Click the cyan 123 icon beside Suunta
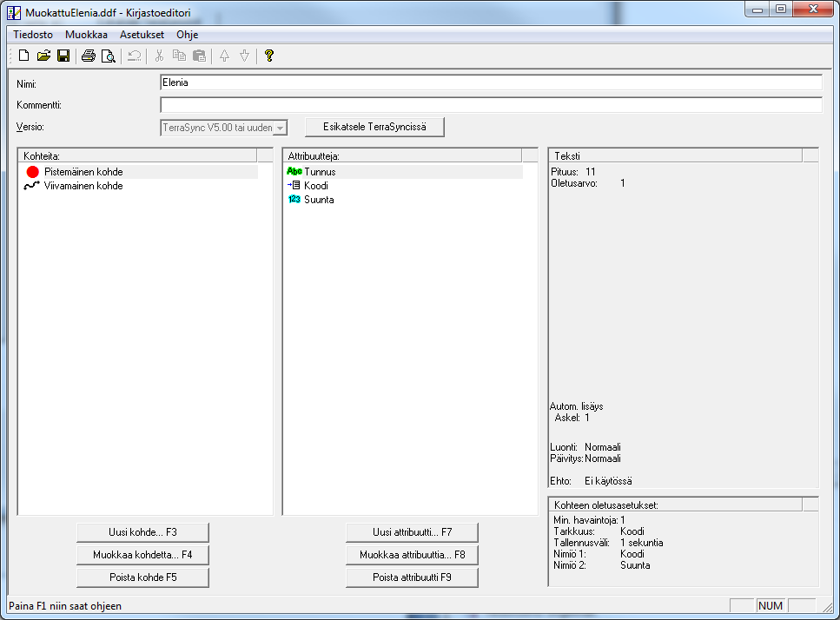The image size is (840, 620). coord(294,199)
